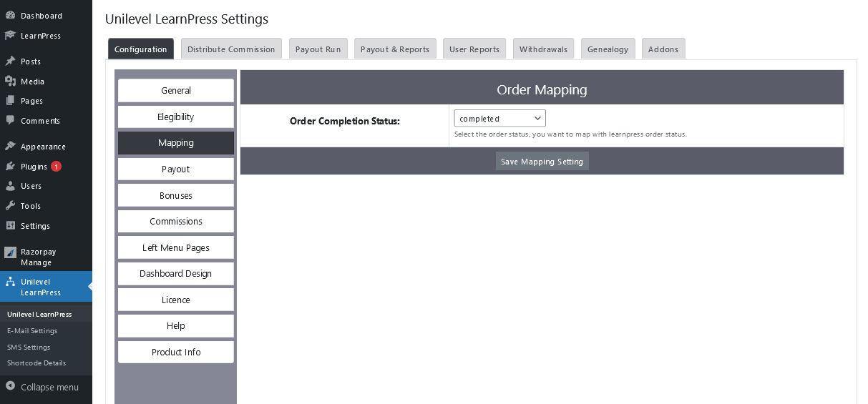868x404 pixels.
Task: Click the Plugins update count badge
Action: 56,167
